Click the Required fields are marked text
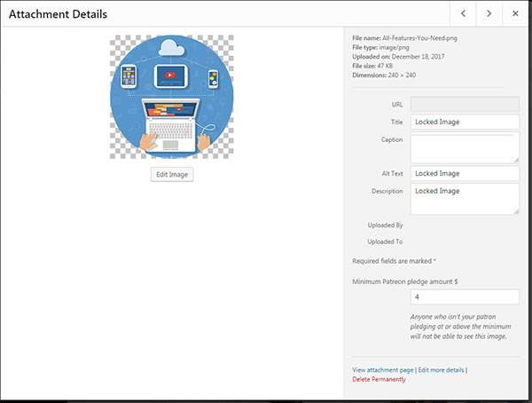Screen dimensions: 532x403 coord(394,261)
